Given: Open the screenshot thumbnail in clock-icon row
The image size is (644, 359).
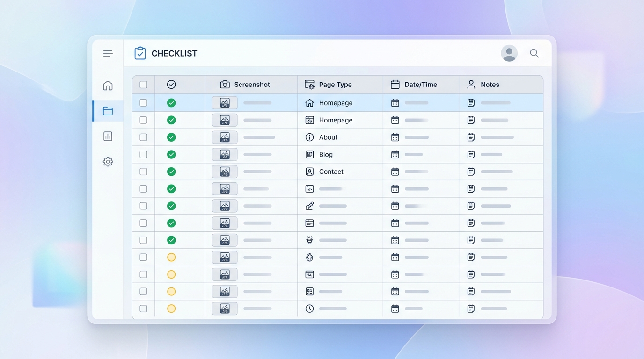Looking at the screenshot, I should pos(225,309).
